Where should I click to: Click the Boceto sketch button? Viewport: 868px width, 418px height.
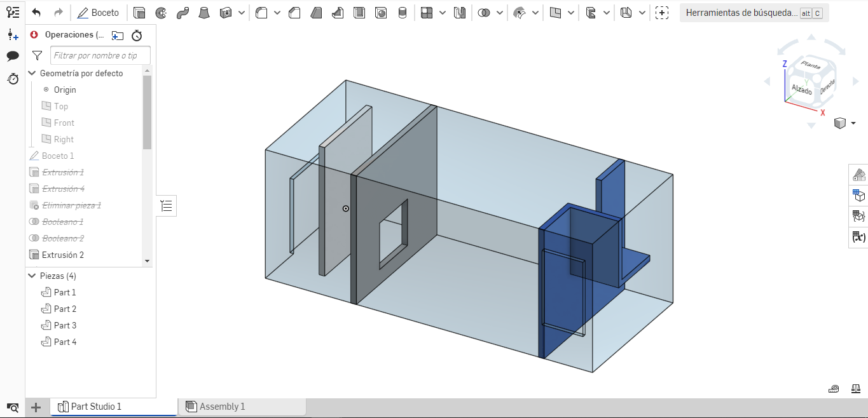99,13
